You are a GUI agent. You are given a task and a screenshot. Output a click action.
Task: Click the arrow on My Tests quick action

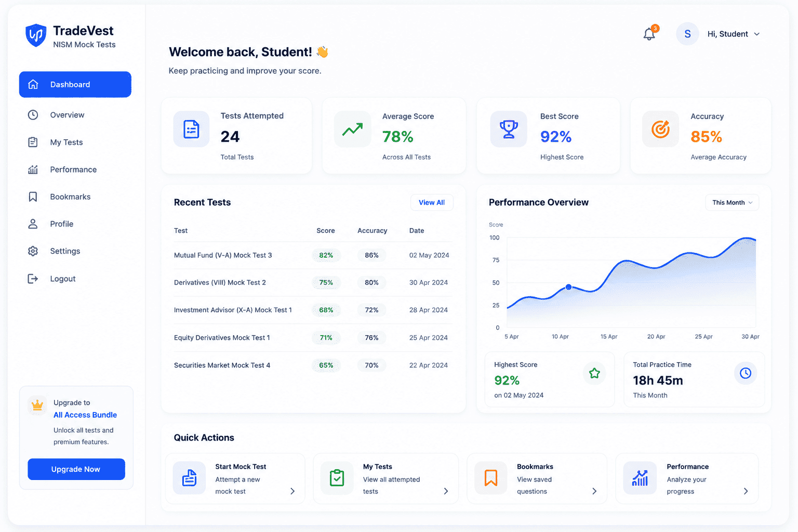click(x=446, y=491)
